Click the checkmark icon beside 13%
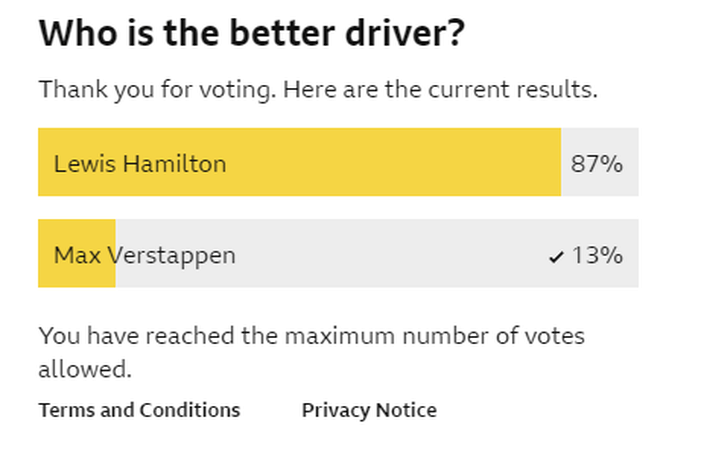The width and height of the screenshot is (701, 461). [557, 257]
